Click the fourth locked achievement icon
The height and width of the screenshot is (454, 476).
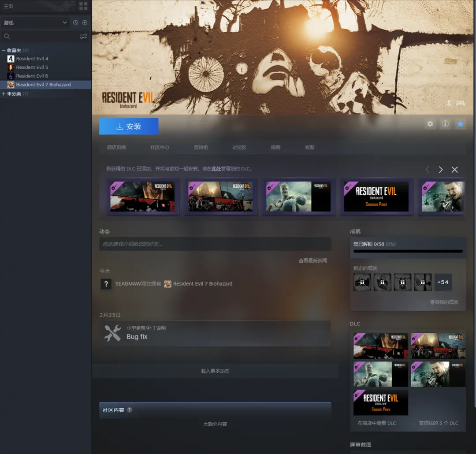[423, 282]
